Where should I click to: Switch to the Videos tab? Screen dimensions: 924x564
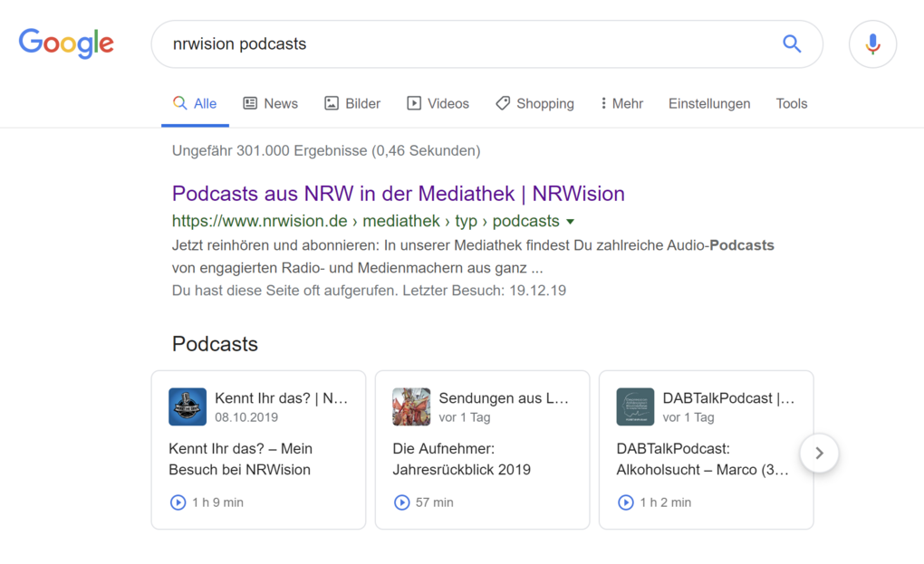(438, 103)
